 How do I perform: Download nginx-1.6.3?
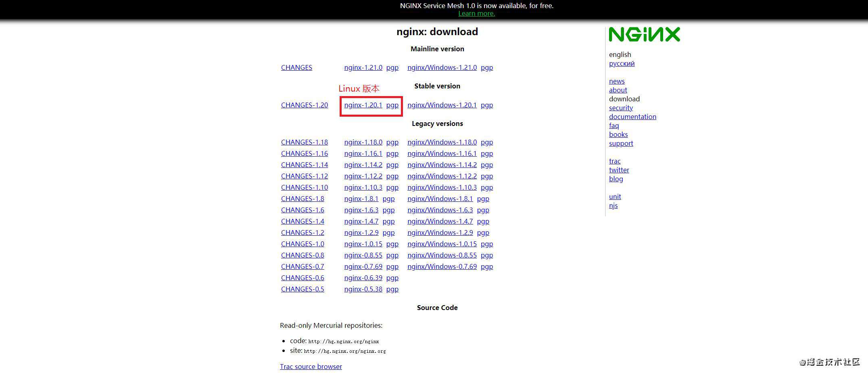(361, 210)
